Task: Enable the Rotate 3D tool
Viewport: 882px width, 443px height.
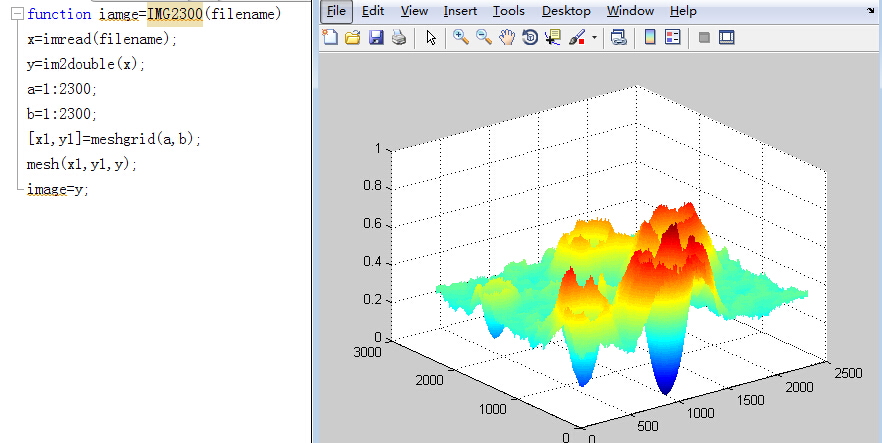Action: [529, 38]
